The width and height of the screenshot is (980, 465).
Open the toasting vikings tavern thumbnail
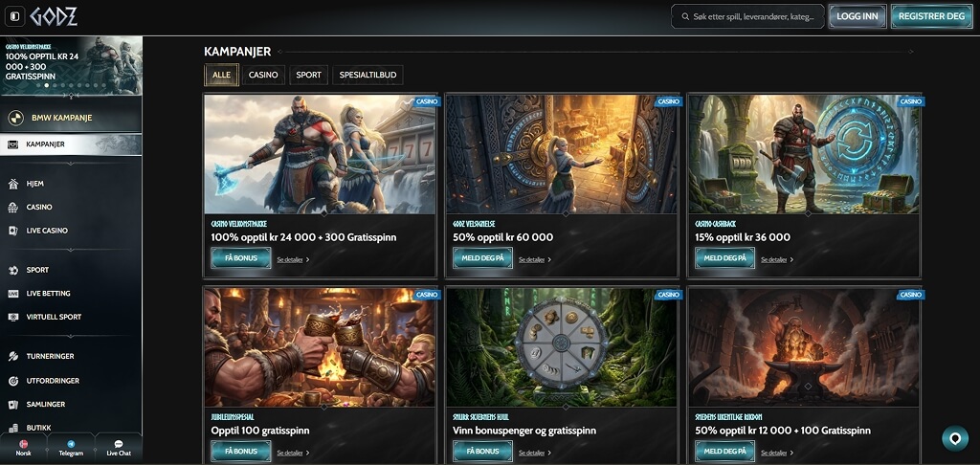tap(320, 347)
